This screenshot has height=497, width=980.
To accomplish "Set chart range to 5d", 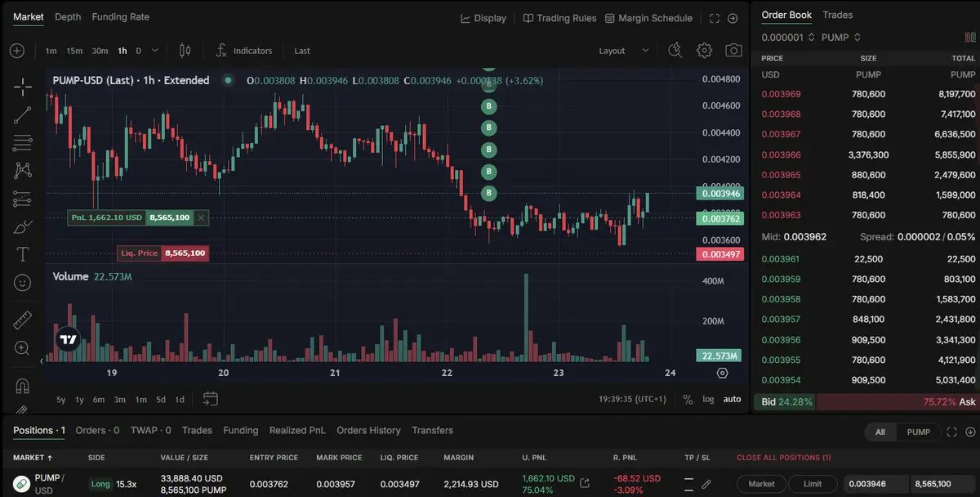I will (x=161, y=400).
